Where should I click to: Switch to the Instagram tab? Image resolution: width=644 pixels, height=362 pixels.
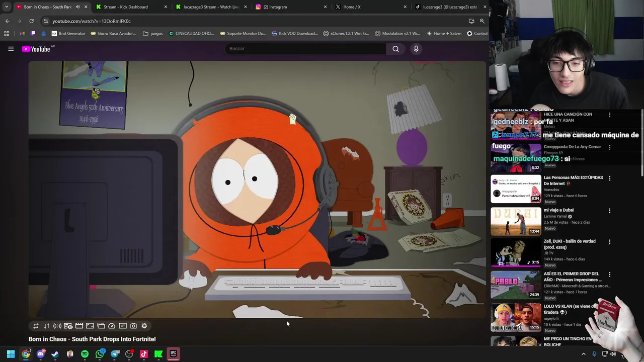pyautogui.click(x=291, y=7)
